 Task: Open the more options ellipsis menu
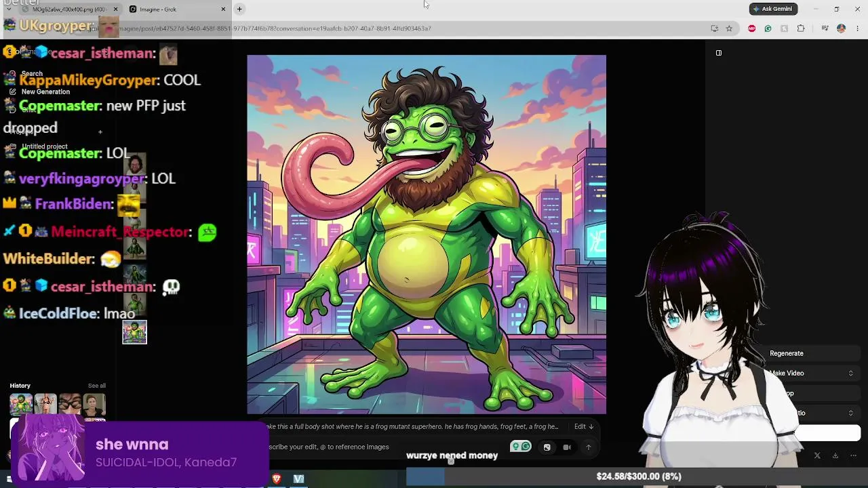point(852,455)
